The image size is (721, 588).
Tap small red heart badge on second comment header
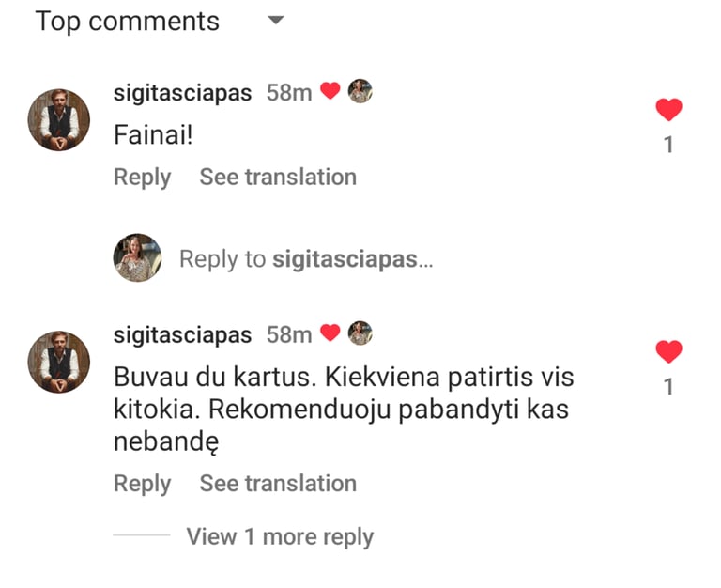pyautogui.click(x=330, y=333)
